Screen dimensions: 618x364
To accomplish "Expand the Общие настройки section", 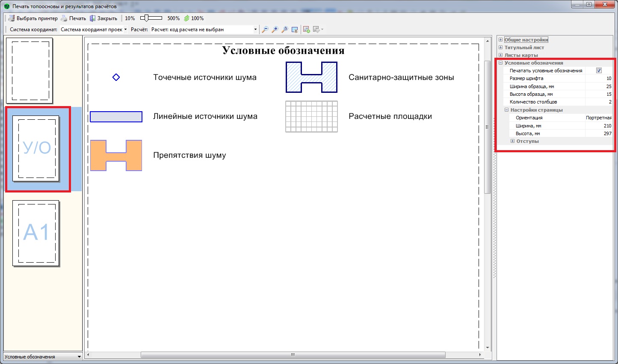I will point(500,40).
